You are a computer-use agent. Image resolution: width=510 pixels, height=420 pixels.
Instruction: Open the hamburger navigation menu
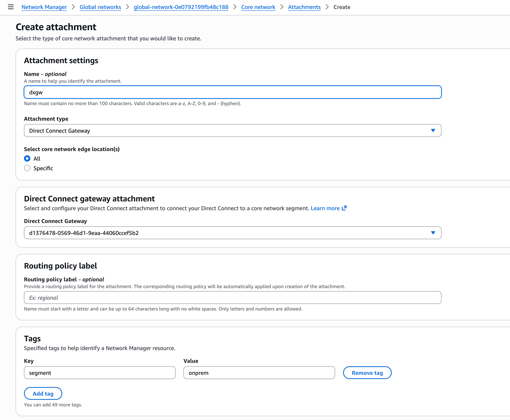tap(11, 7)
